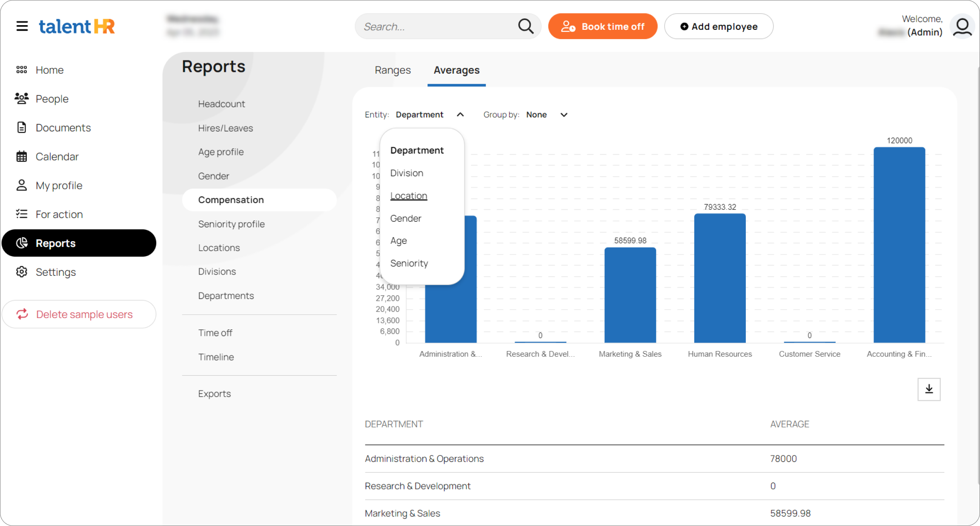Screen dimensions: 980x526
Task: Open the Divisions report
Action: [x=217, y=272]
